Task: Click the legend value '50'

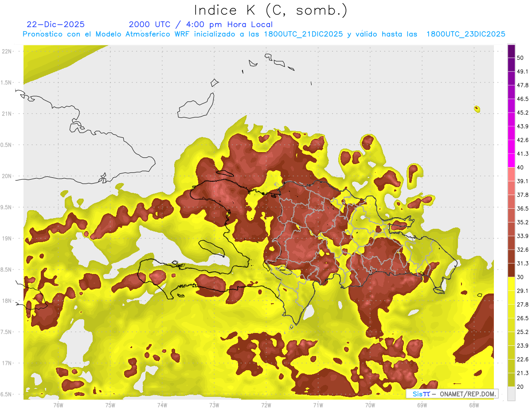Action: [520, 58]
